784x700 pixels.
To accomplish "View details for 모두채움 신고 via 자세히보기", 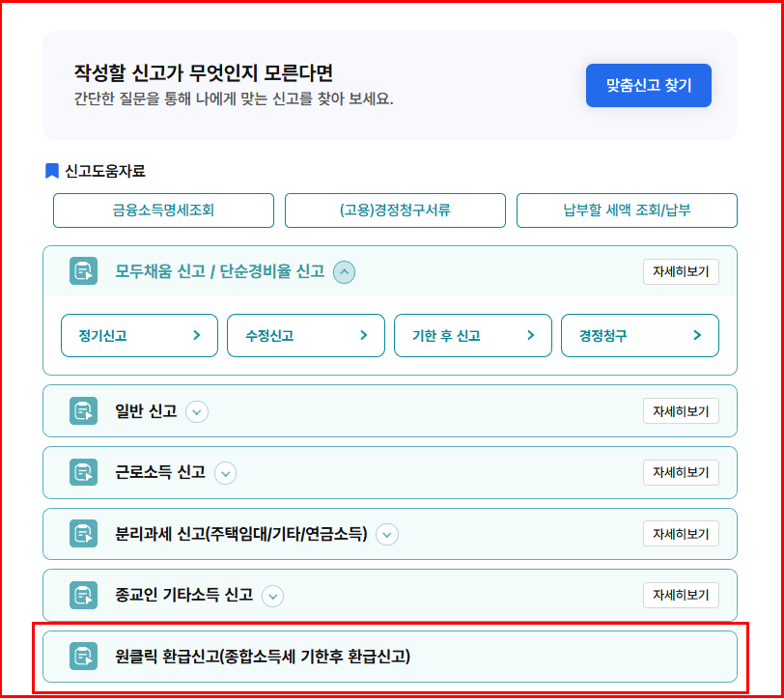I will point(681,272).
